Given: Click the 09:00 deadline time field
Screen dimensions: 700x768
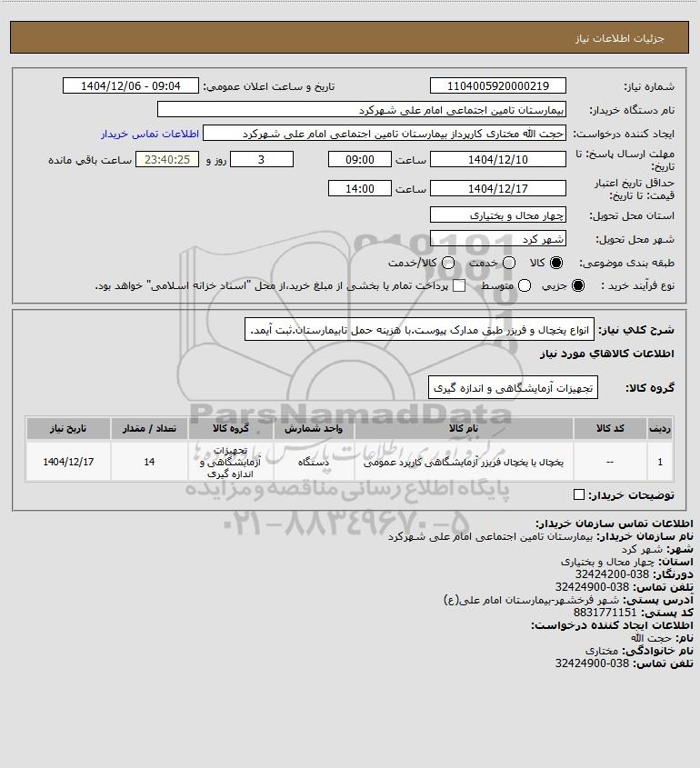Looking at the screenshot, I should [x=360, y=160].
